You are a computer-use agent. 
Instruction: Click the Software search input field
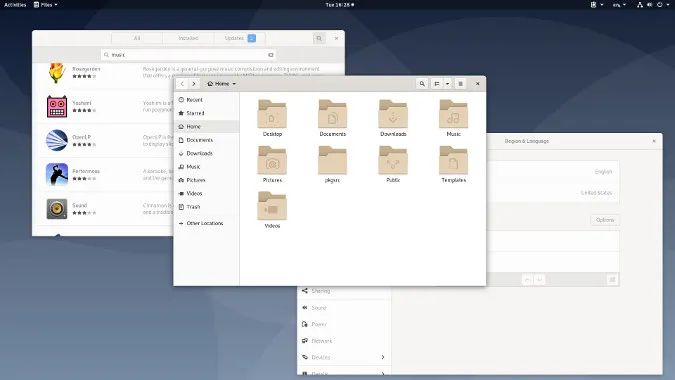point(189,55)
